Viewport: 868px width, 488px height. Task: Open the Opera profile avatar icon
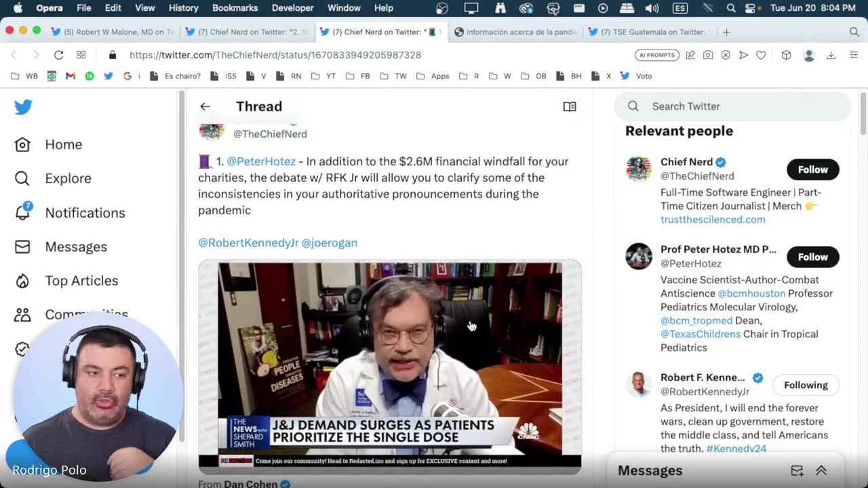coord(808,55)
